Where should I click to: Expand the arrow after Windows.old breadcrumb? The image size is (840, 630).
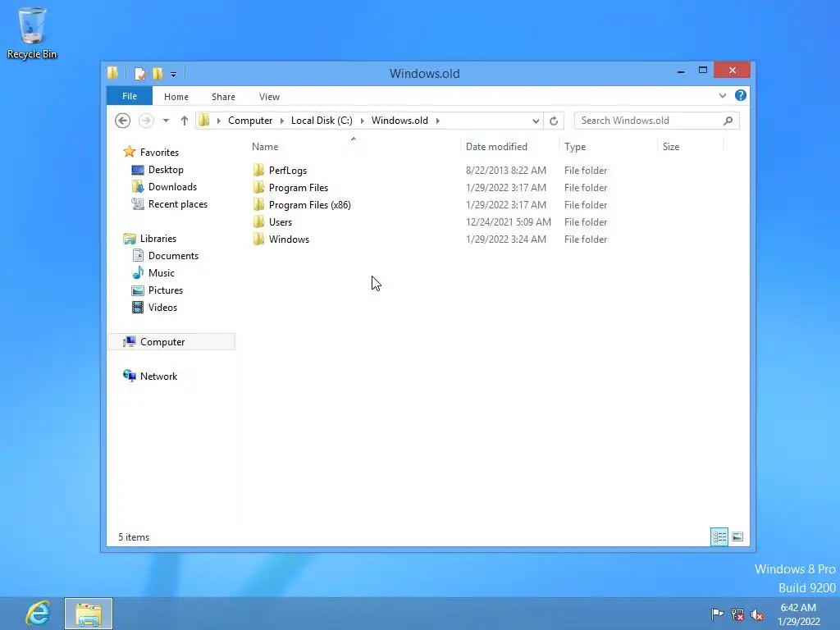(x=438, y=121)
